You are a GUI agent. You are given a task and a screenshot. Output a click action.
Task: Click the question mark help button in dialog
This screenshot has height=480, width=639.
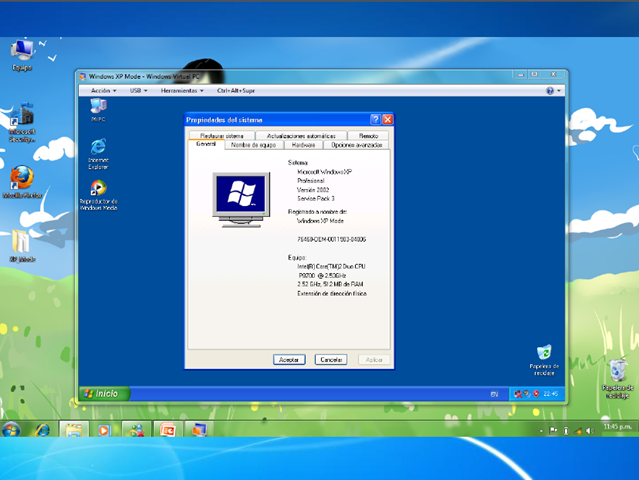pos(375,119)
